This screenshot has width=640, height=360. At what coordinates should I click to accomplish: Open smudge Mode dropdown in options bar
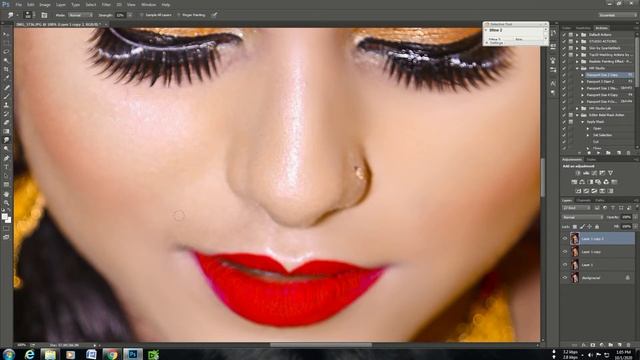click(80, 15)
